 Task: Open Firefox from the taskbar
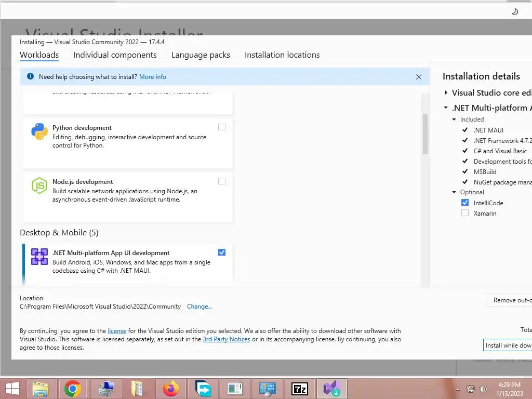pos(170,389)
